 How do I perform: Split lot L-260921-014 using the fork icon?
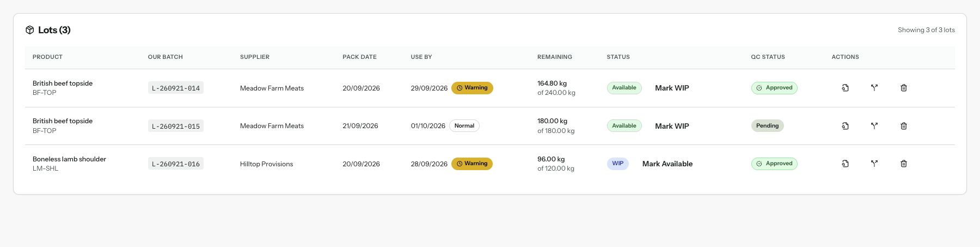[x=874, y=88]
